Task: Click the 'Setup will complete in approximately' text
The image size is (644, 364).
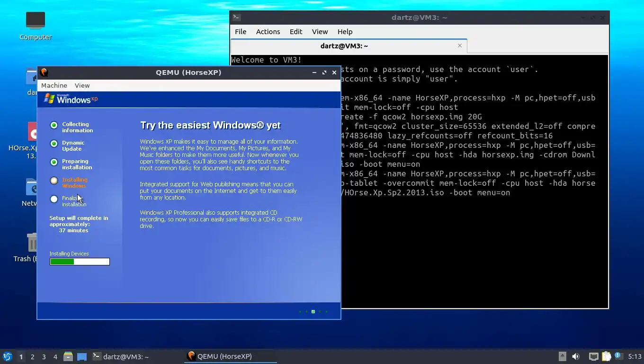Action: click(x=79, y=221)
